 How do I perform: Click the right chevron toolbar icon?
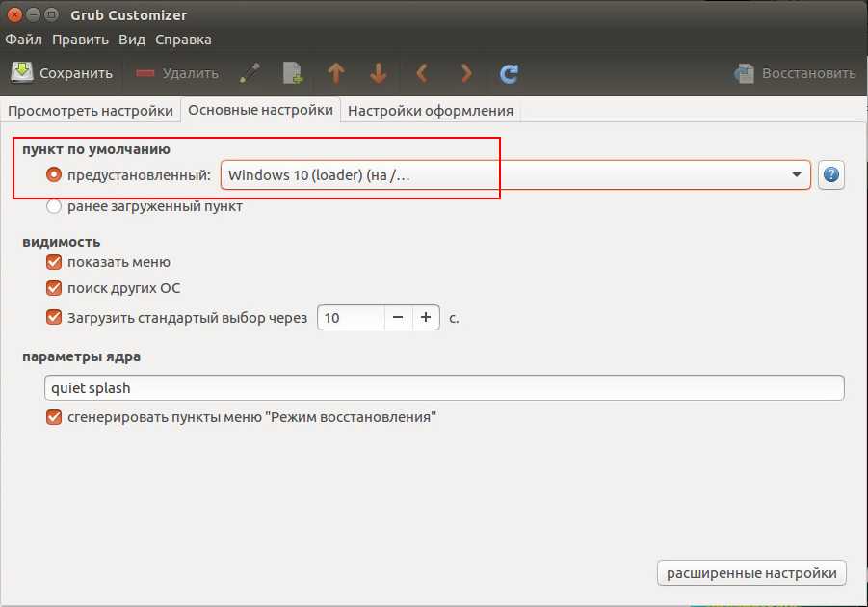(x=466, y=73)
